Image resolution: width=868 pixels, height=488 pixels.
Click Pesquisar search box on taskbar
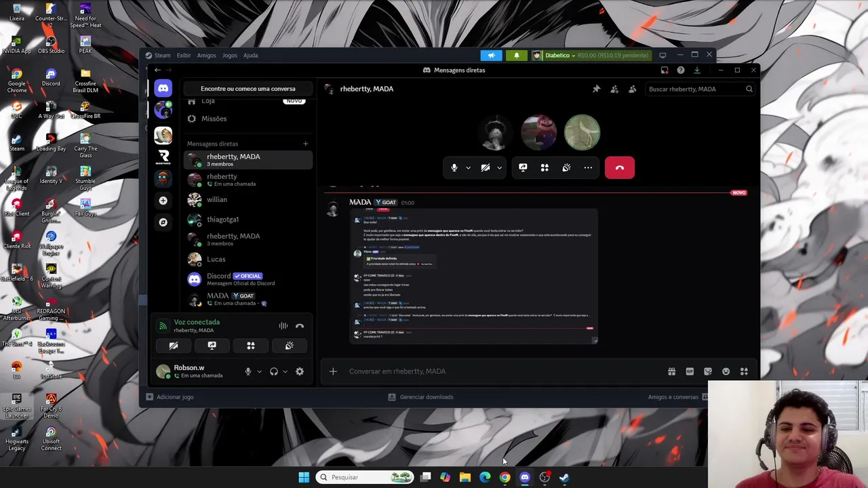click(366, 477)
